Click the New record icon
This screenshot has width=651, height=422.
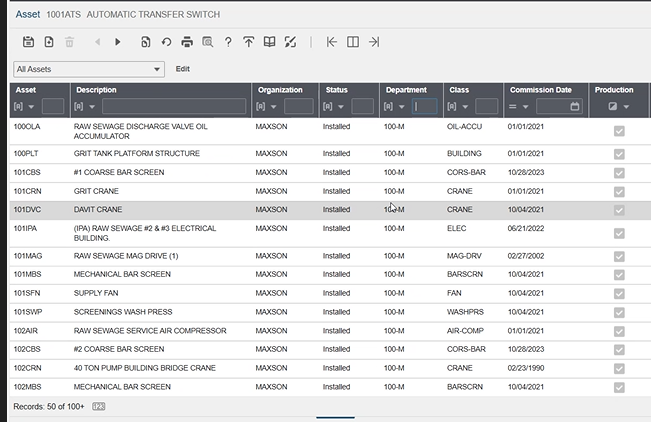click(48, 42)
